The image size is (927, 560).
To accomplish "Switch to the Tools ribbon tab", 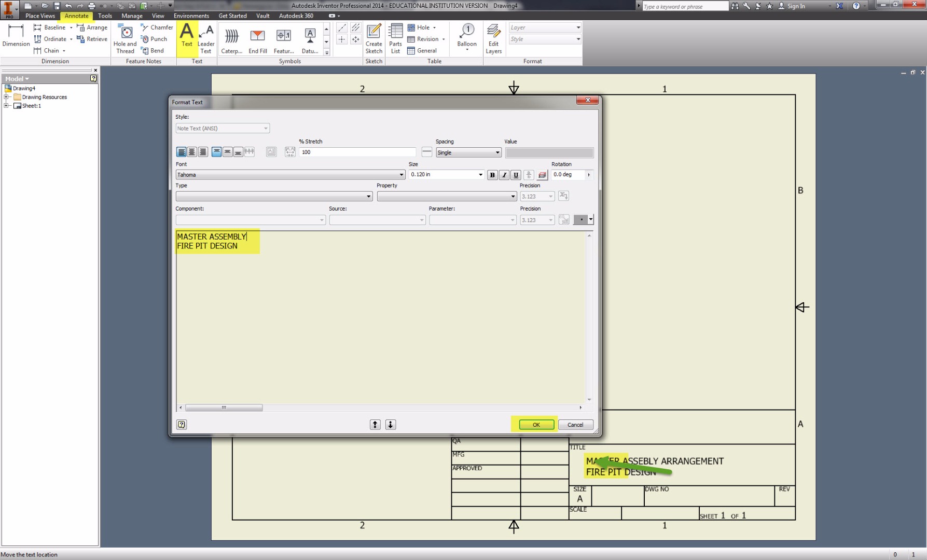I will (105, 16).
